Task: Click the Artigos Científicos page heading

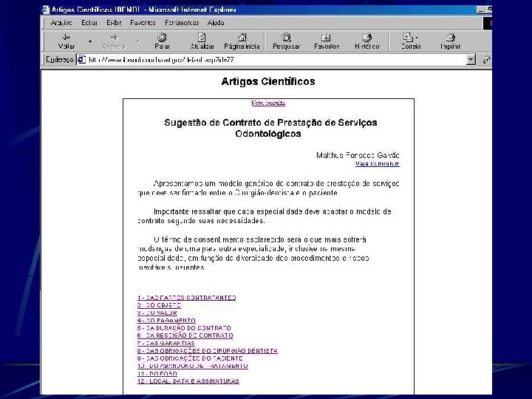Action: (x=268, y=81)
